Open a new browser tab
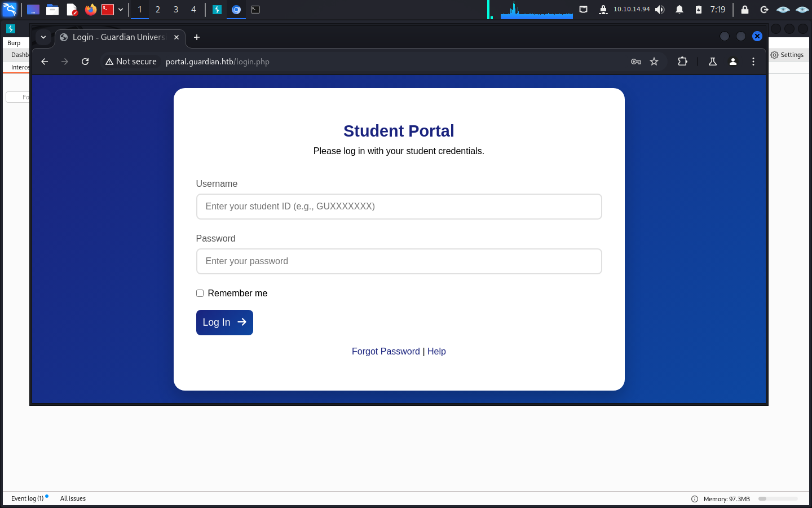This screenshot has width=812, height=508. (197, 37)
